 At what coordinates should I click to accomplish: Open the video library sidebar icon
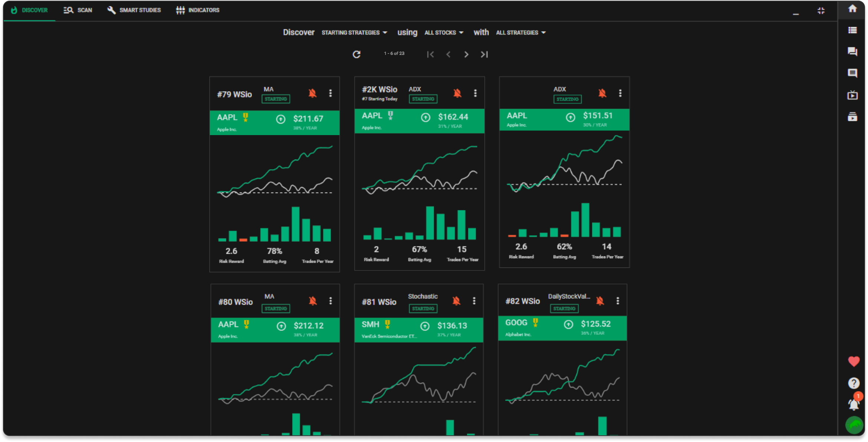852,117
